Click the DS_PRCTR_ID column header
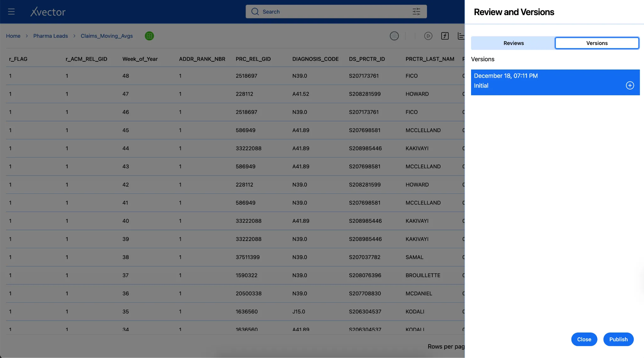 [367, 59]
